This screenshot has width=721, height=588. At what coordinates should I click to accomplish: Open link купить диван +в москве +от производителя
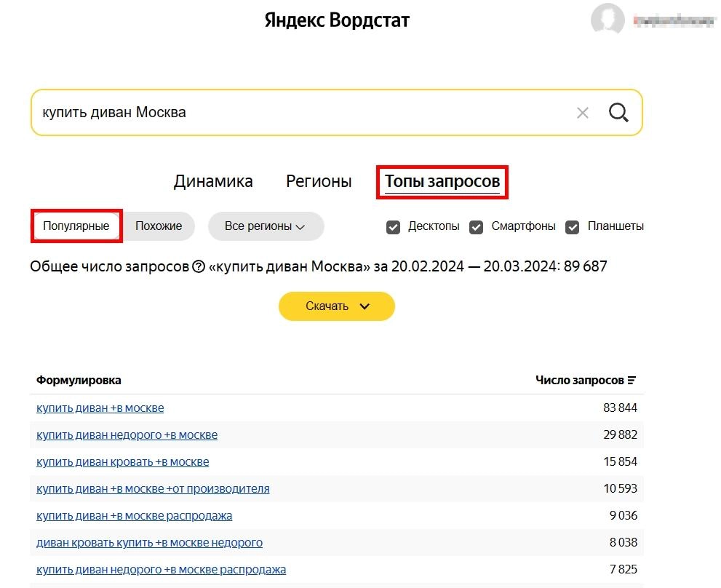153,488
